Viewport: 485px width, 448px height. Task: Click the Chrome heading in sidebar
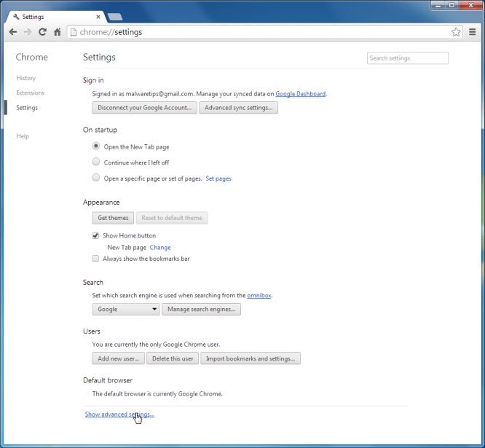[32, 58]
